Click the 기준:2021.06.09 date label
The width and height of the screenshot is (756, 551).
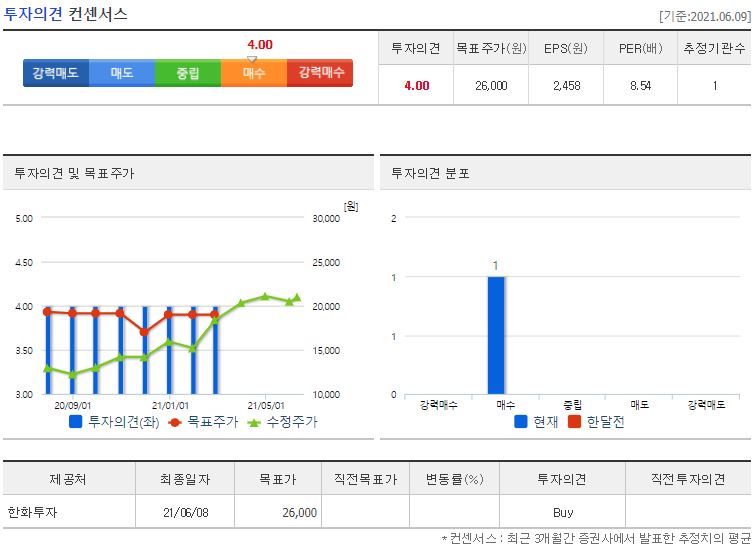pyautogui.click(x=705, y=16)
